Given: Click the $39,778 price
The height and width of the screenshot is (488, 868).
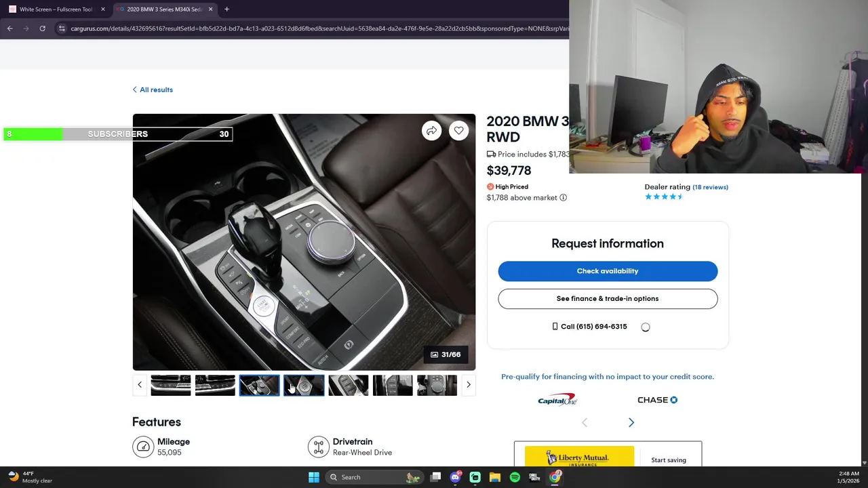Looking at the screenshot, I should coord(509,171).
